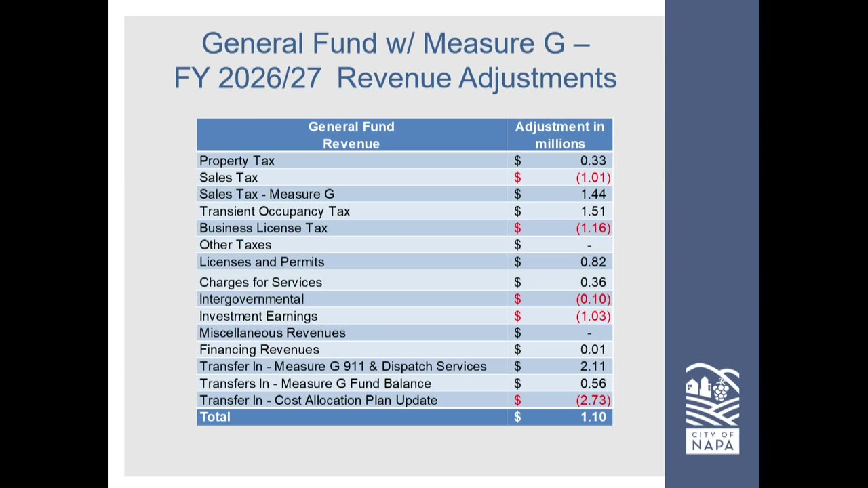
Task: Select the Transient Occupancy Tax label
Action: (x=275, y=211)
